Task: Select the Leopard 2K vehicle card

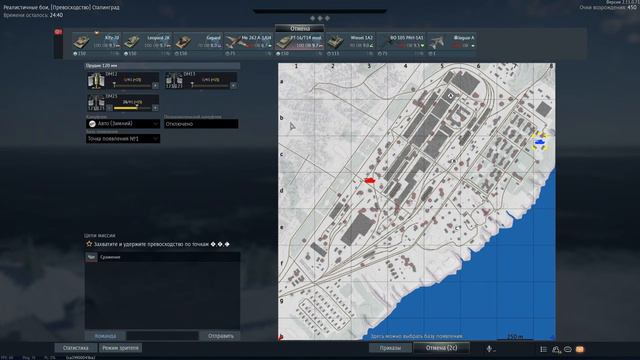Action: pos(147,44)
